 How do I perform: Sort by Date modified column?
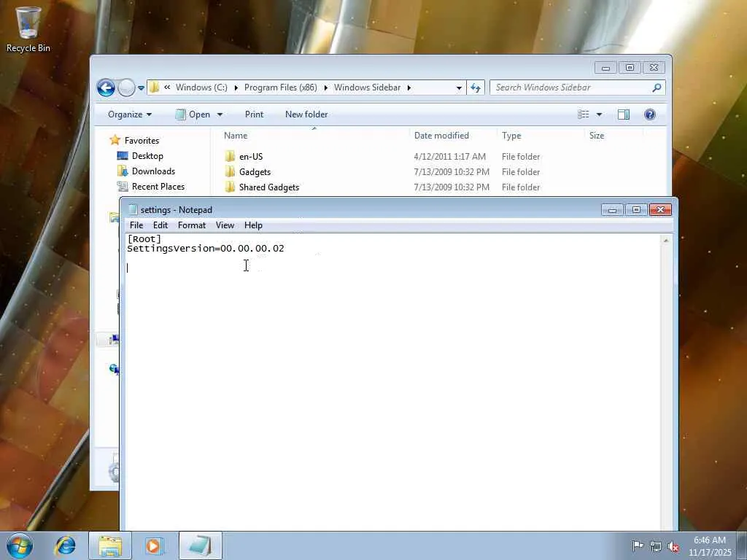(x=441, y=136)
